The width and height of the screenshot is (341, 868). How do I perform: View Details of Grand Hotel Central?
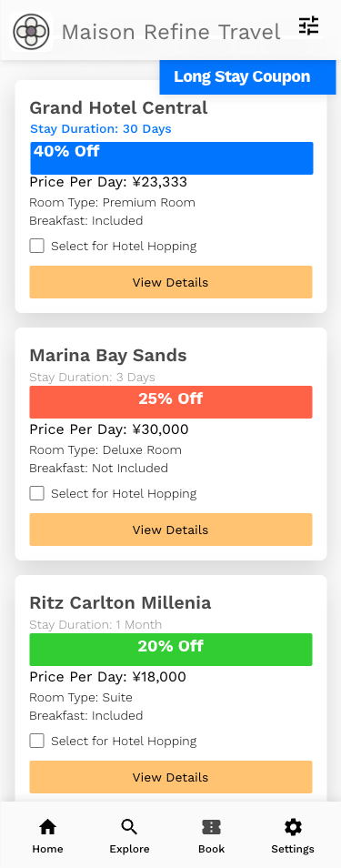(171, 282)
